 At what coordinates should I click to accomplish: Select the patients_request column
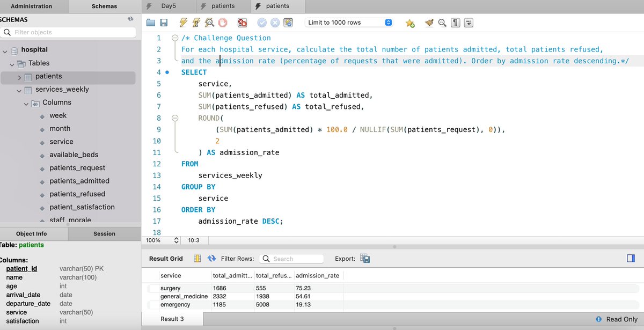(77, 168)
